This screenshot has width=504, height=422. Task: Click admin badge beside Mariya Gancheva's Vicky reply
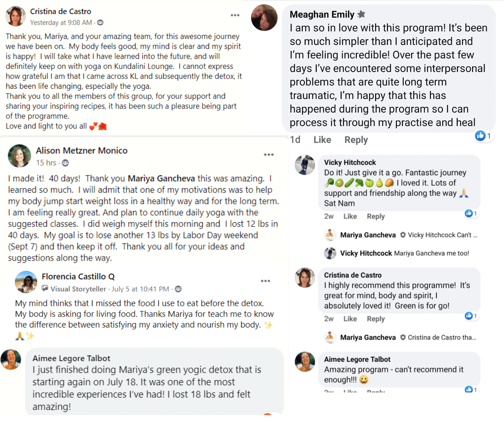[x=403, y=235]
